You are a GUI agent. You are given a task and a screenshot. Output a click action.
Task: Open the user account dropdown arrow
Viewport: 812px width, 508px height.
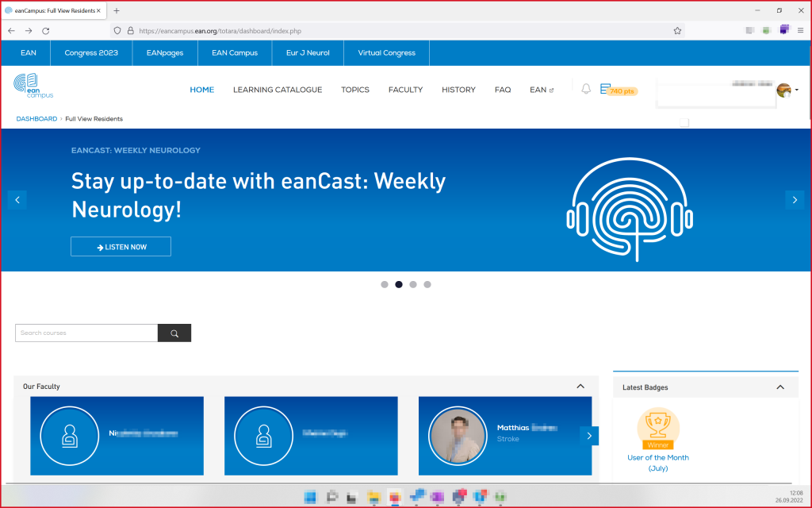coord(797,90)
